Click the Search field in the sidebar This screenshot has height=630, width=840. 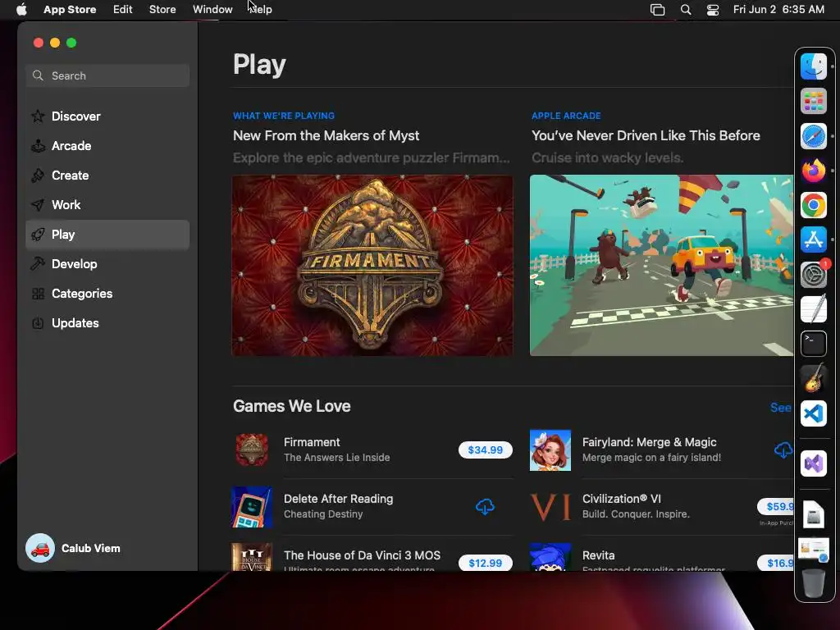coord(107,75)
